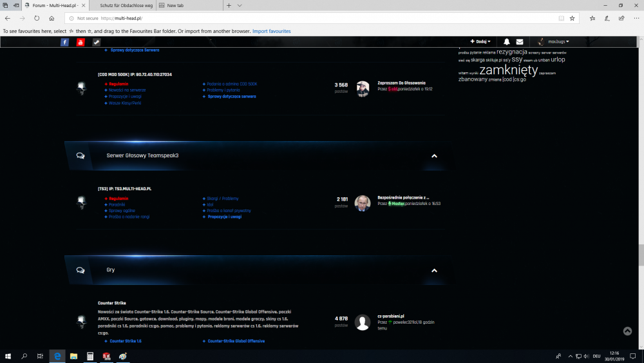This screenshot has height=363, width=644.
Task: Open the Dodaj dropdown menu
Action: [x=480, y=42]
